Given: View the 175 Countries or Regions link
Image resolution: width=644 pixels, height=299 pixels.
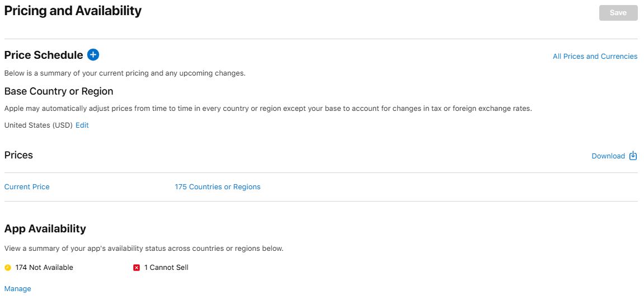Looking at the screenshot, I should click(x=218, y=187).
